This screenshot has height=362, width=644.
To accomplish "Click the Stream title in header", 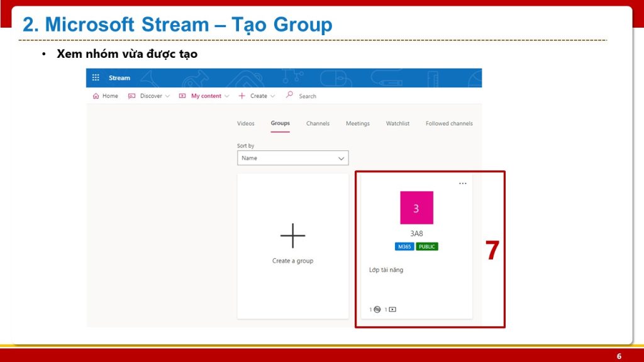I will point(119,77).
